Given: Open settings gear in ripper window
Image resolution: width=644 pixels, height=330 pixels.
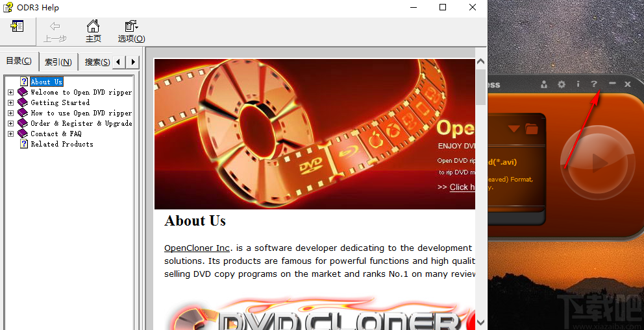Looking at the screenshot, I should 562,84.
